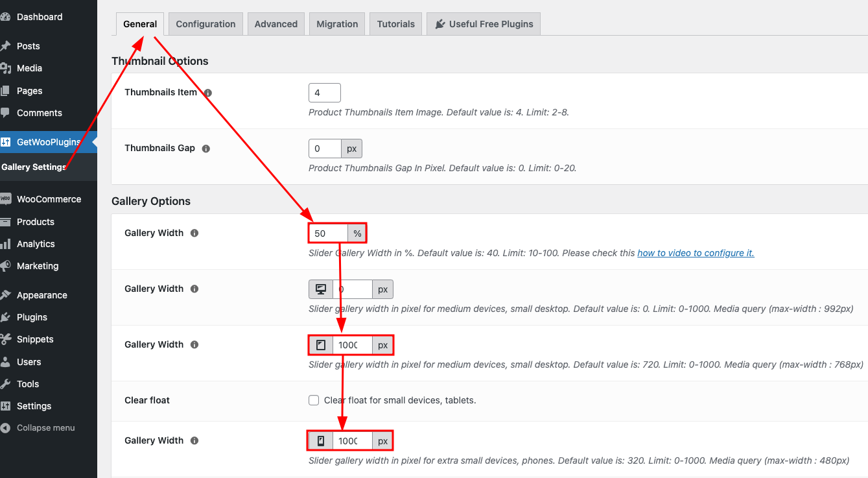Click the Products archive icon

pyautogui.click(x=5, y=222)
